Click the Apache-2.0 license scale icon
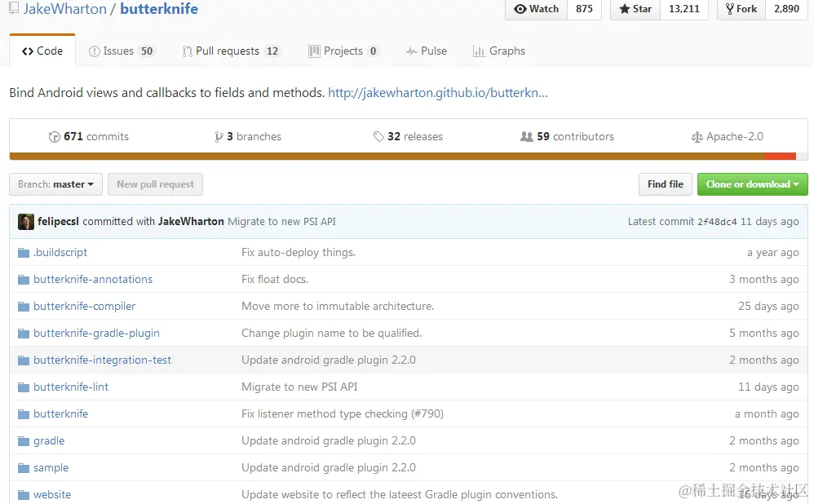 pos(697,137)
